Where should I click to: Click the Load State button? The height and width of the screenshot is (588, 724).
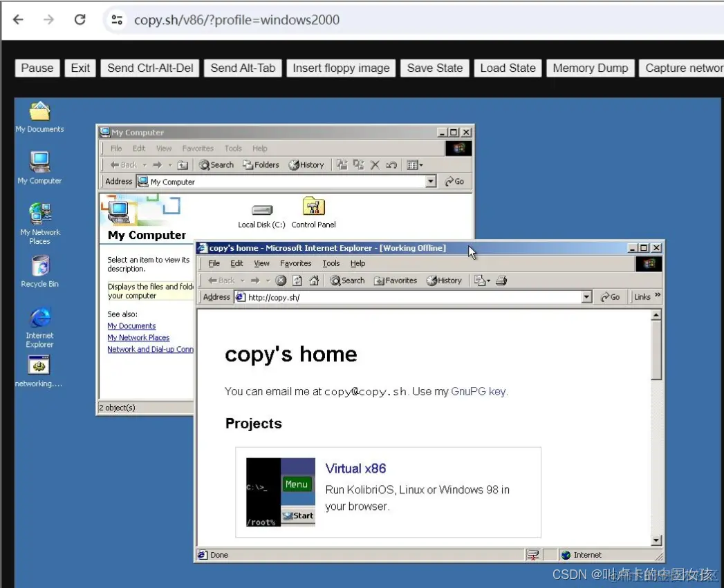click(508, 68)
